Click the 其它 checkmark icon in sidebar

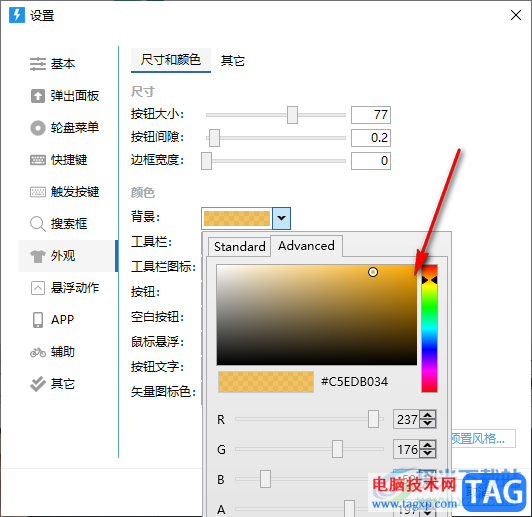[x=38, y=384]
